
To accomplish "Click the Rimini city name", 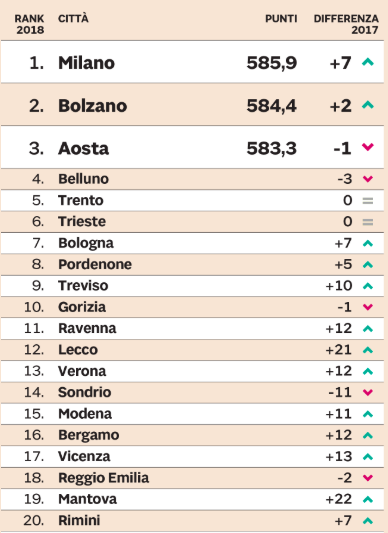I will pyautogui.click(x=79, y=520).
